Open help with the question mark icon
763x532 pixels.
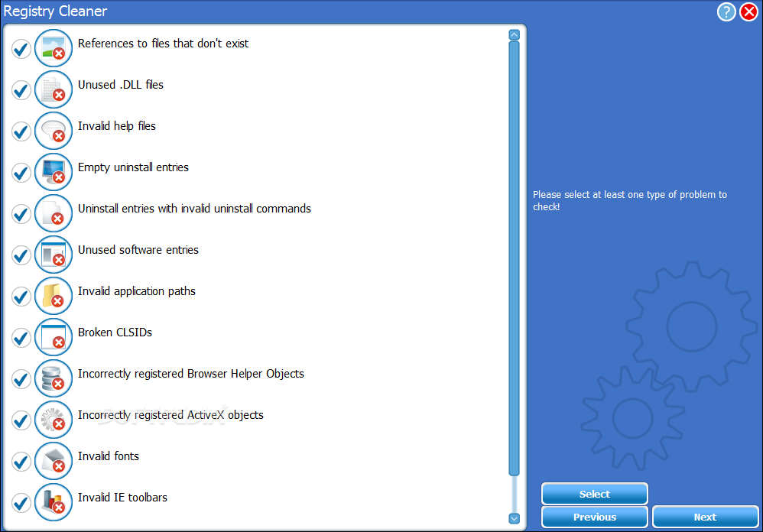click(x=726, y=11)
